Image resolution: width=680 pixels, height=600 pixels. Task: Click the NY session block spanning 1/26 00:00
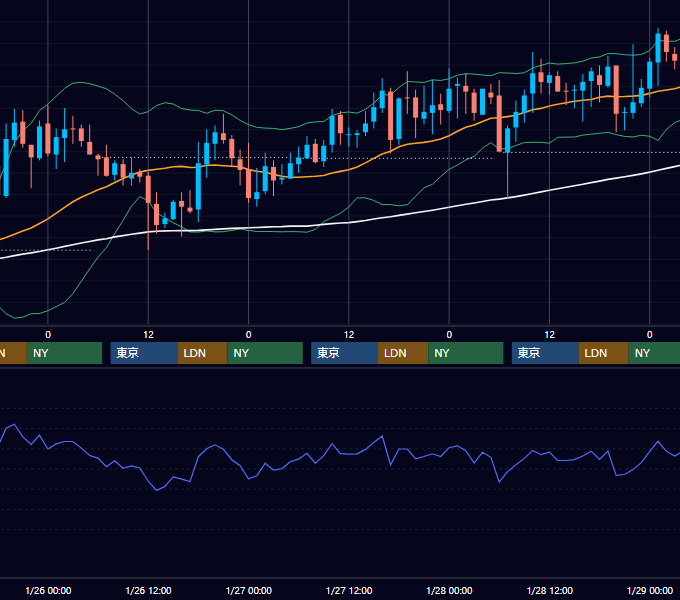(x=64, y=353)
